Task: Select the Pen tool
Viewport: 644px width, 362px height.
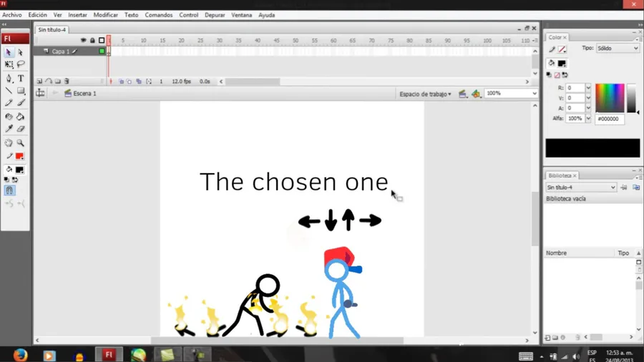Action: pyautogui.click(x=9, y=79)
